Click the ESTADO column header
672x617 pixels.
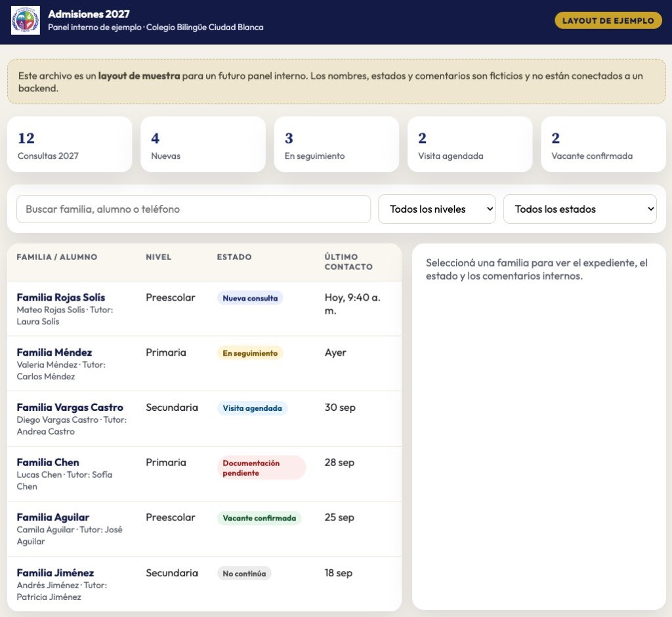click(x=234, y=257)
